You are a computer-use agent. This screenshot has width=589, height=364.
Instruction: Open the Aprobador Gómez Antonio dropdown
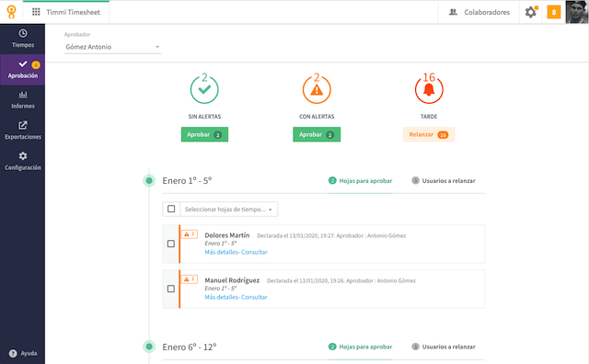point(112,47)
